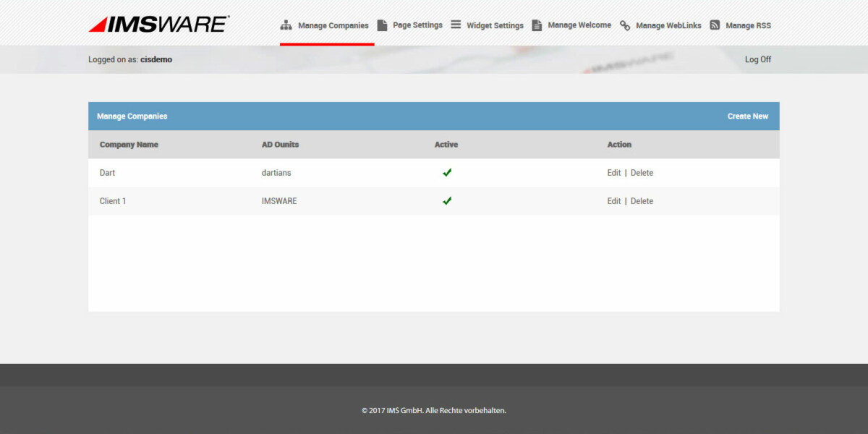The height and width of the screenshot is (434, 868).
Task: Click Create New to add a company
Action: click(x=748, y=116)
